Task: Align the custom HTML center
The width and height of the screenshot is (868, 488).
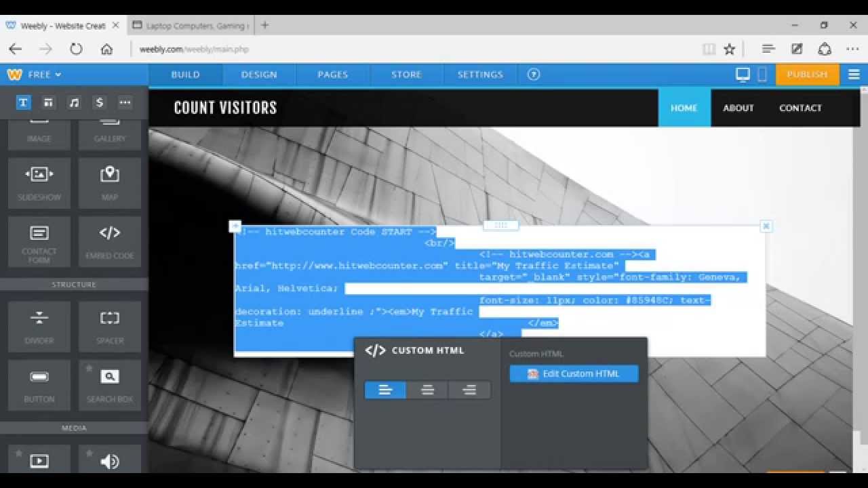Action: pos(427,390)
